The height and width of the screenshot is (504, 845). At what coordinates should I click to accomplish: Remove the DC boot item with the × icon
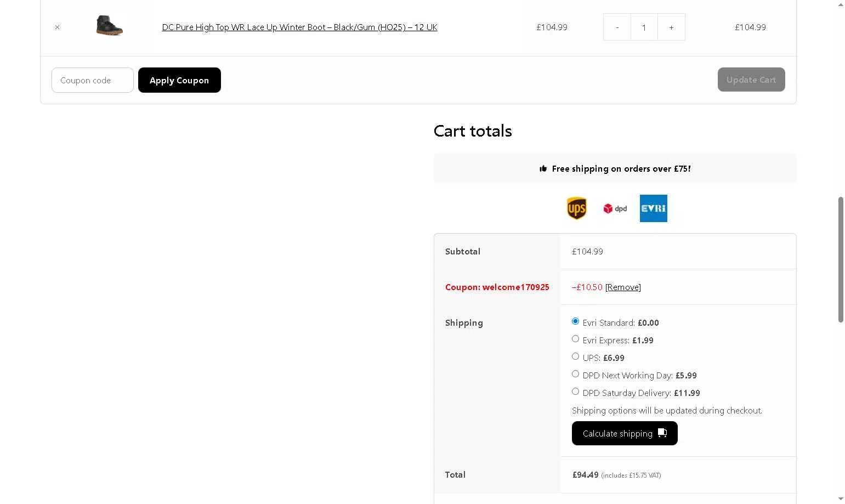pyautogui.click(x=57, y=27)
